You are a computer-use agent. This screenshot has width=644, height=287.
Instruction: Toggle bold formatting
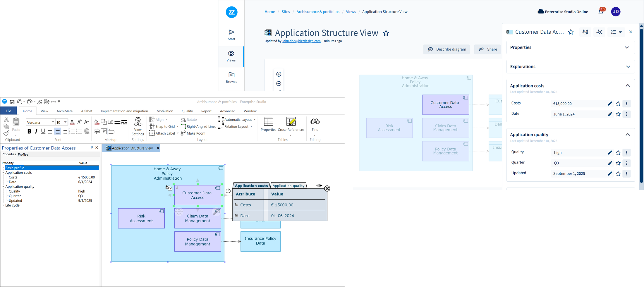(x=29, y=131)
